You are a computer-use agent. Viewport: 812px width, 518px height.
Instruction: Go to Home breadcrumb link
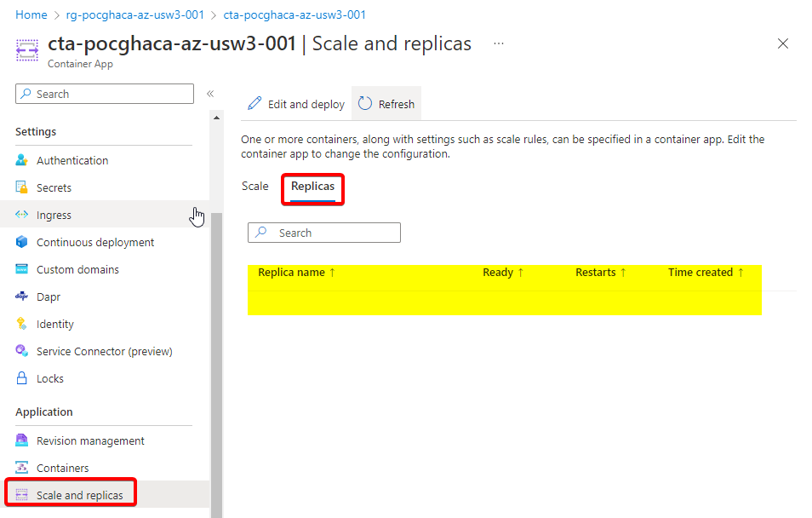click(x=31, y=14)
